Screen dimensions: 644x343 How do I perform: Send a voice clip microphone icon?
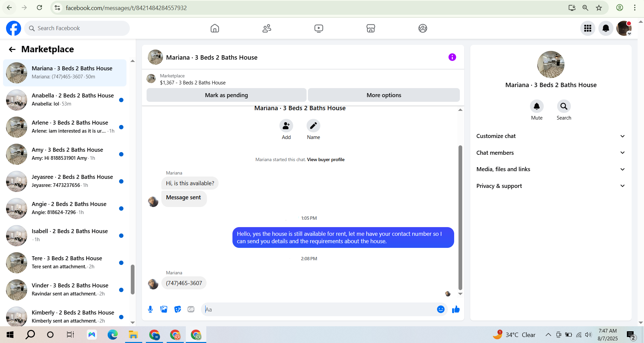pyautogui.click(x=150, y=310)
